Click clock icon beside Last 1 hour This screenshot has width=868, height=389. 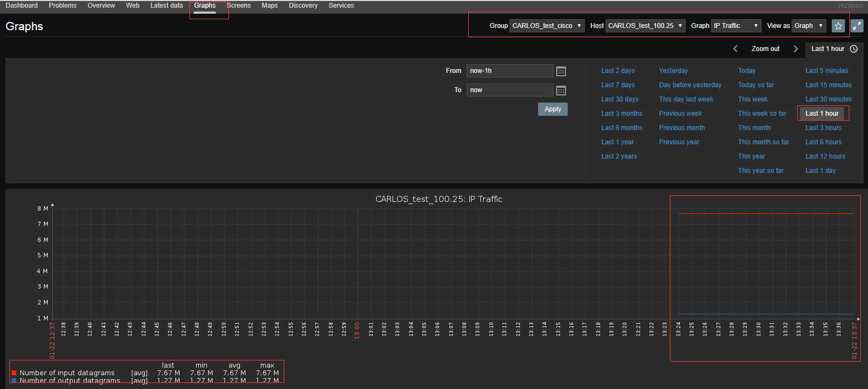click(x=854, y=49)
